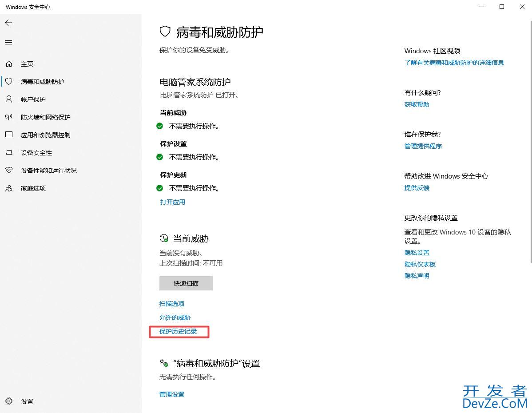Open 隐私声明 link
Viewport: 532px width, 413px height.
click(417, 276)
